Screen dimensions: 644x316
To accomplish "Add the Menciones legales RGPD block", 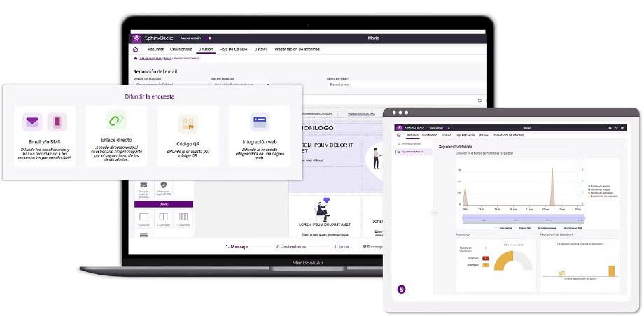I will click(x=164, y=188).
